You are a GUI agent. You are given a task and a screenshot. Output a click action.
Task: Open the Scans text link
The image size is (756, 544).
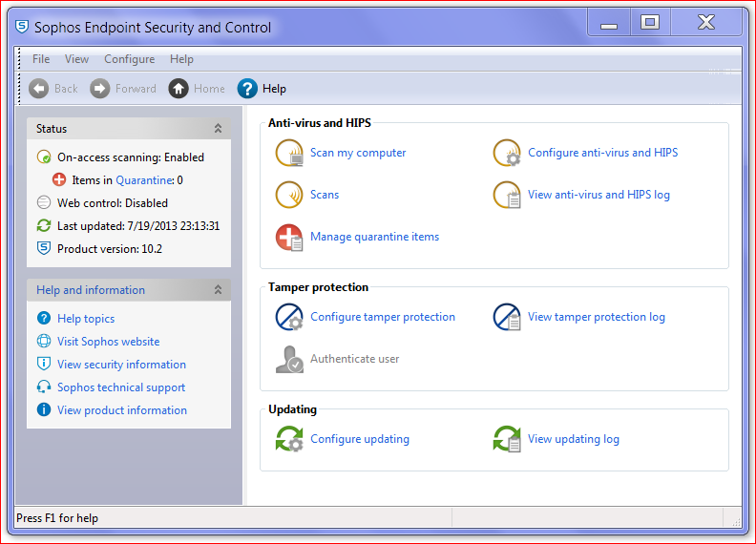click(x=325, y=195)
